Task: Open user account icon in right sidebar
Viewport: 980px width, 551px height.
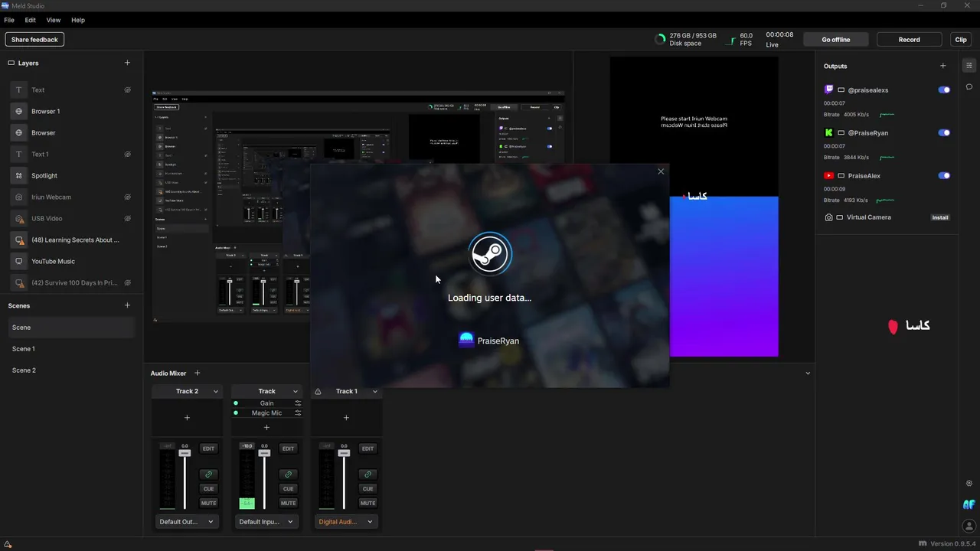Action: point(969,526)
